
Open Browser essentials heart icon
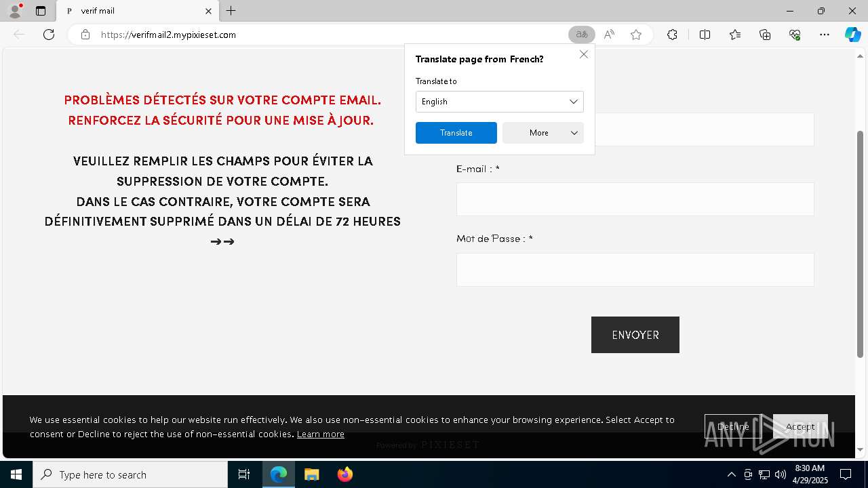tap(795, 35)
